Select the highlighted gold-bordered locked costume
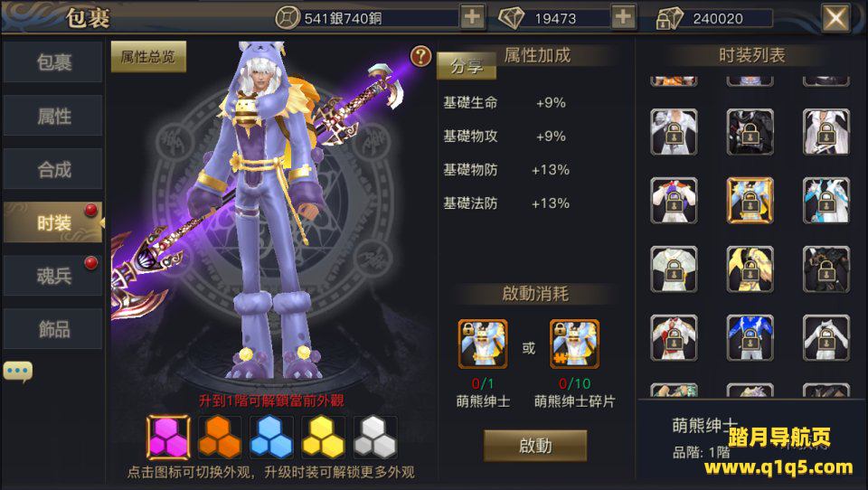Viewport: 868px width, 490px height. pyautogui.click(x=750, y=201)
